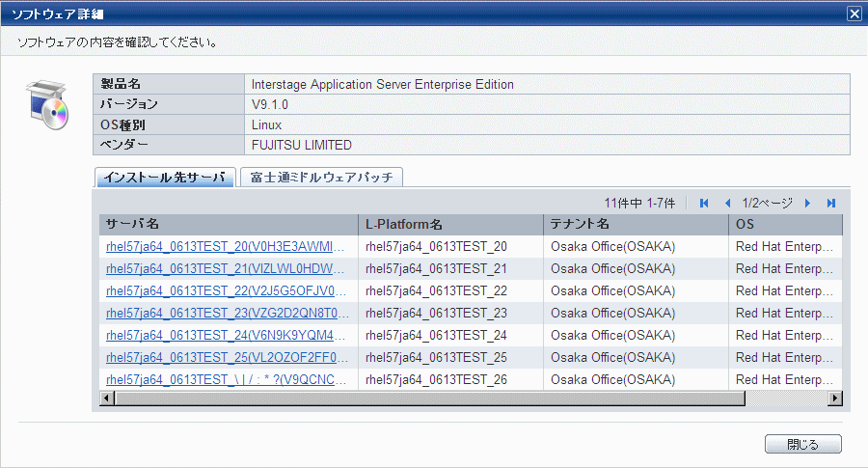Click Red Hat Enterp OS cell in TEST_21 row
Viewport: 868px width, 468px height.
pyautogui.click(x=784, y=268)
